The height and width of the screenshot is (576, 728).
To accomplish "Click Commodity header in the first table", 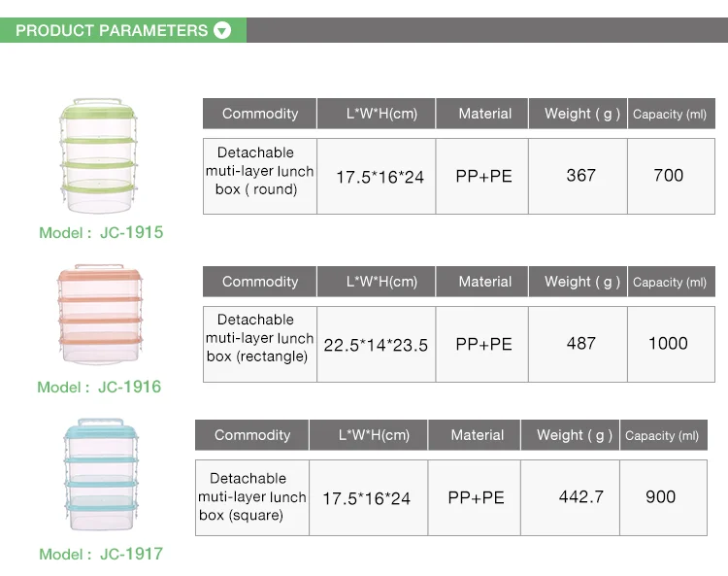I will pyautogui.click(x=260, y=114).
